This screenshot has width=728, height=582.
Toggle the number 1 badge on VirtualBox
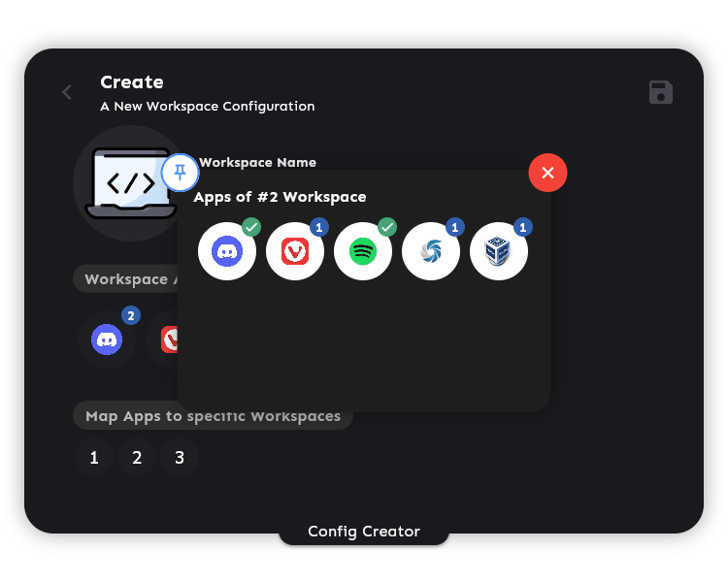(523, 227)
